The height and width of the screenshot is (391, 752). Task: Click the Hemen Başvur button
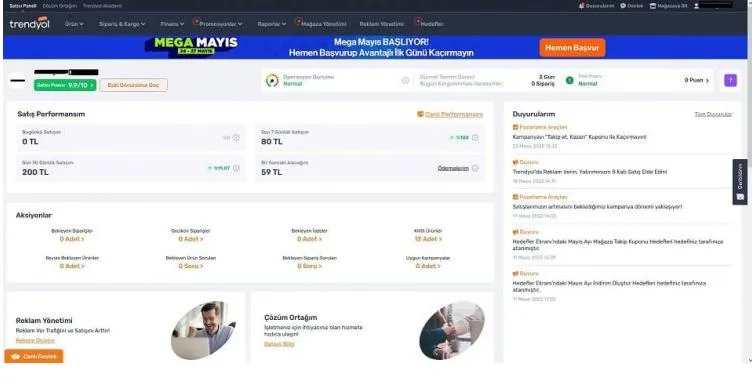[572, 47]
